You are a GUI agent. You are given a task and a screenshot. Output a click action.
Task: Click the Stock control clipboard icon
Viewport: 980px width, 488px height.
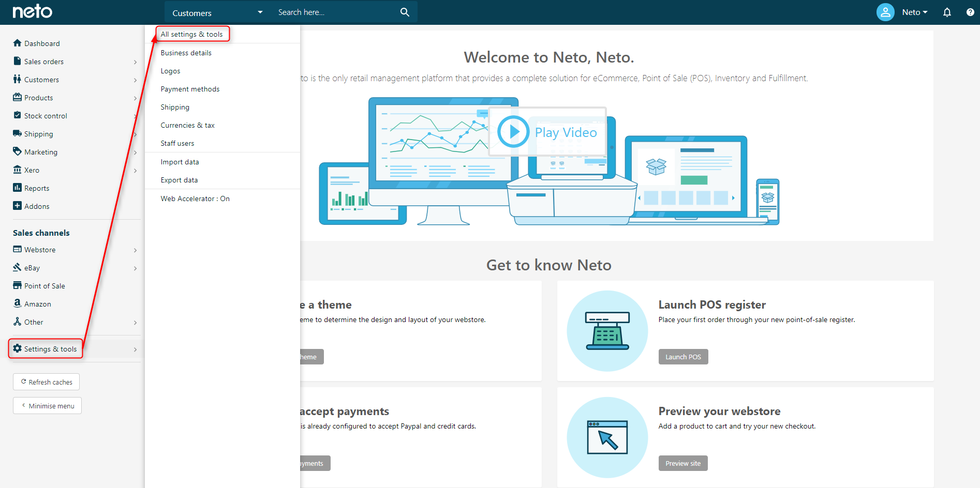(17, 115)
